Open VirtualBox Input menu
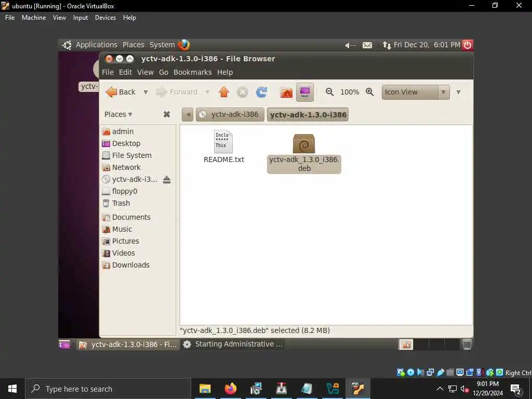 pos(81,18)
